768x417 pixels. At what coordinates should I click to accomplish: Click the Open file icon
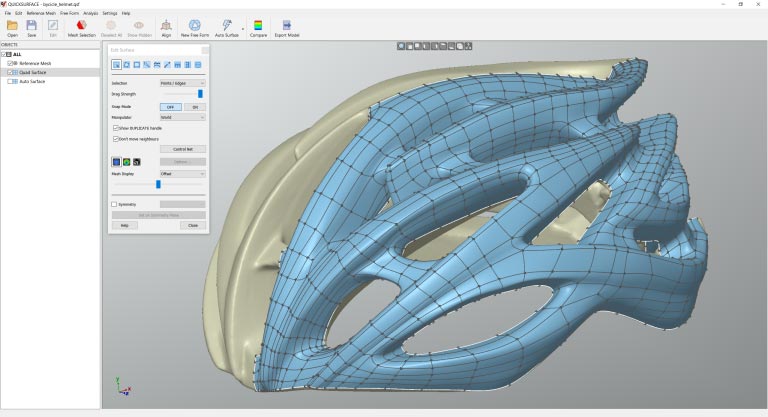12,26
